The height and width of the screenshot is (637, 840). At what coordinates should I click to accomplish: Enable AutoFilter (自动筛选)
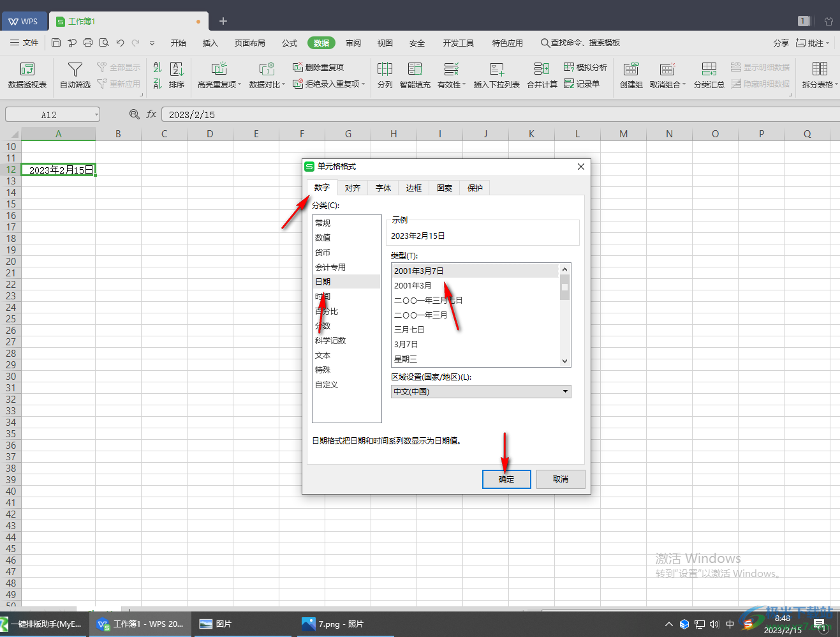75,75
